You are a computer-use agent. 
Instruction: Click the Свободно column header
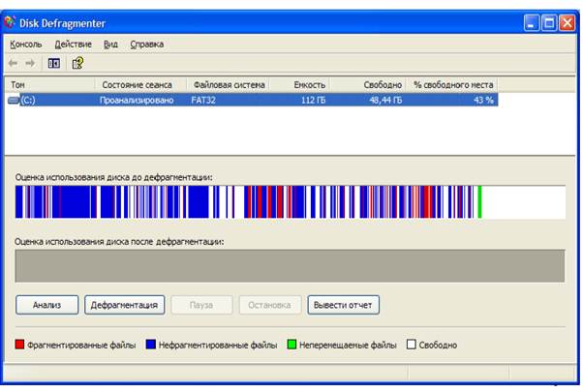(x=368, y=85)
